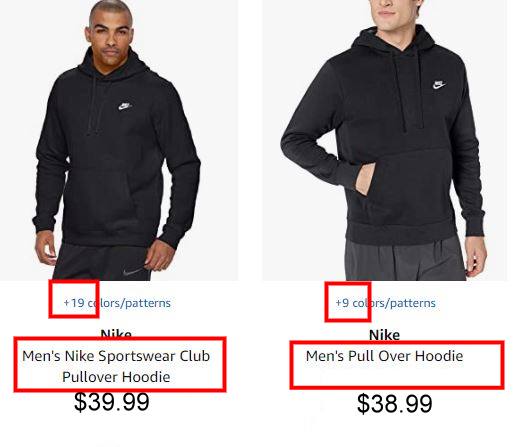The width and height of the screenshot is (516, 447).
Task: Open the left black hoodie product photo
Action: 119,140
